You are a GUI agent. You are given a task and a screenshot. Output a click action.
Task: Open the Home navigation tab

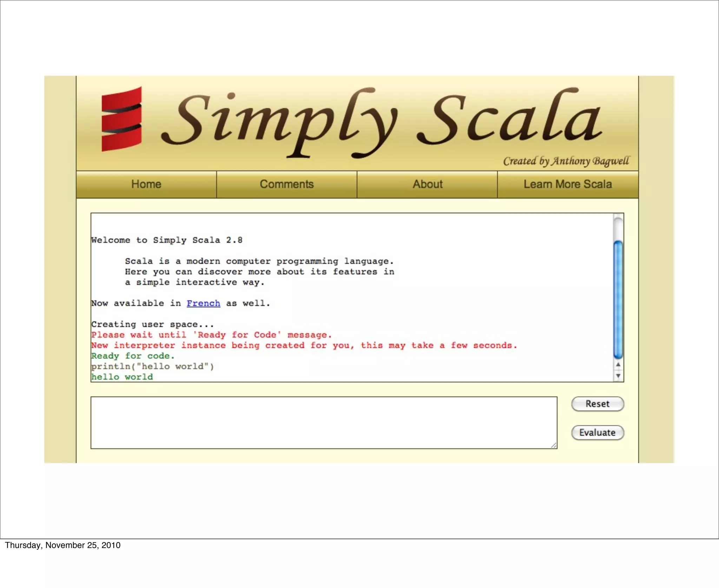146,185
